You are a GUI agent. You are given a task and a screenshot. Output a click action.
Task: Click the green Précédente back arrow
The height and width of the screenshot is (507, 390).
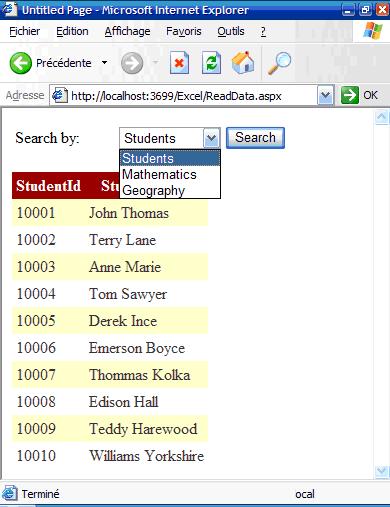[x=21, y=63]
